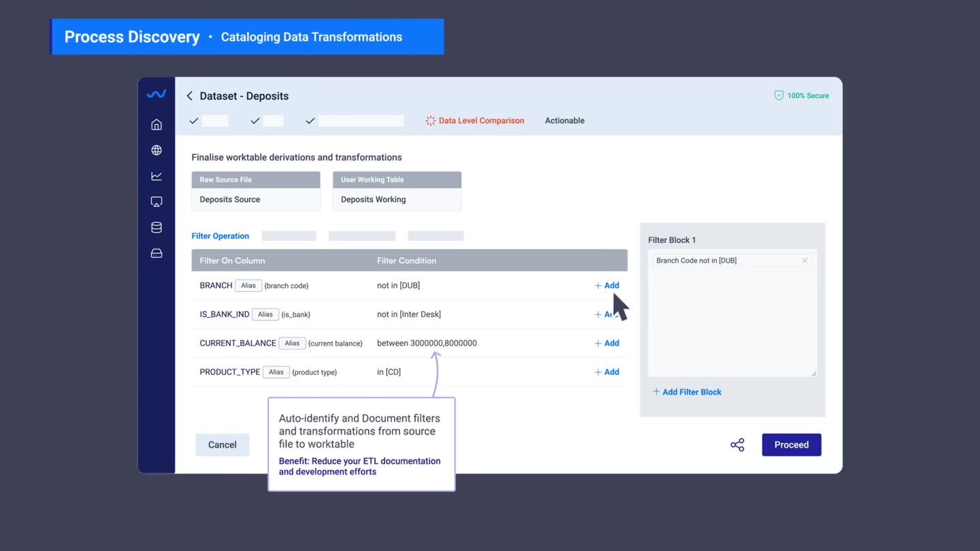Click Alias tag for PRODUCT_TYPE column
Screen dimensions: 980x551
coord(276,372)
